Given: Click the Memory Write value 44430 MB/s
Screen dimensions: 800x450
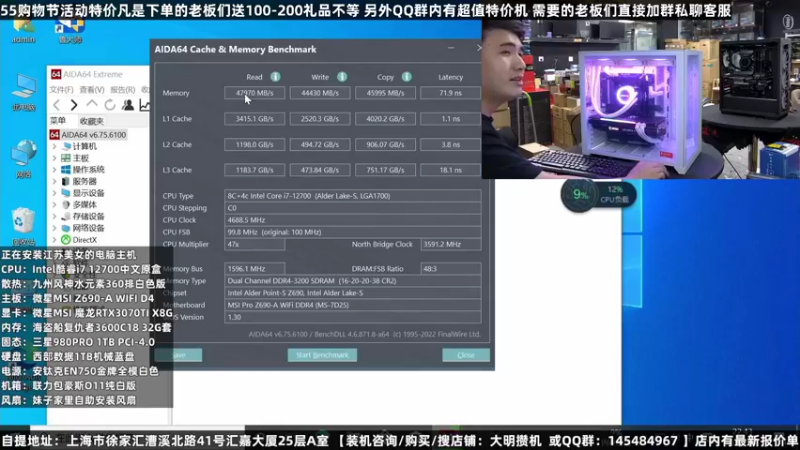Looking at the screenshot, I should 320,93.
